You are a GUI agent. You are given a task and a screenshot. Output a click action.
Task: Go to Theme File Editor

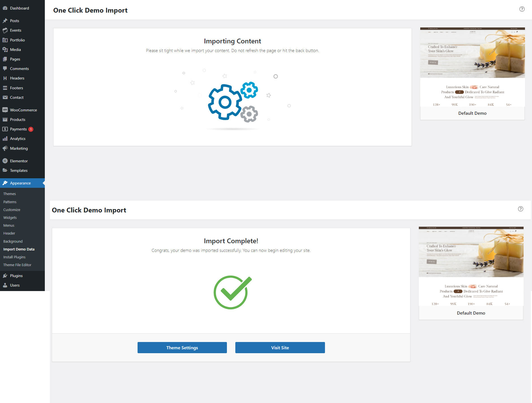17,265
